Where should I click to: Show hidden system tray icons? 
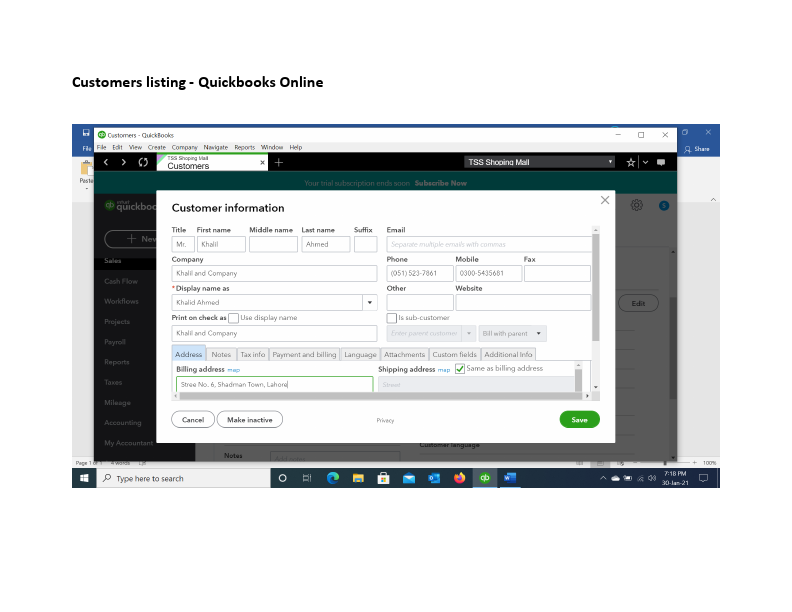click(x=603, y=478)
